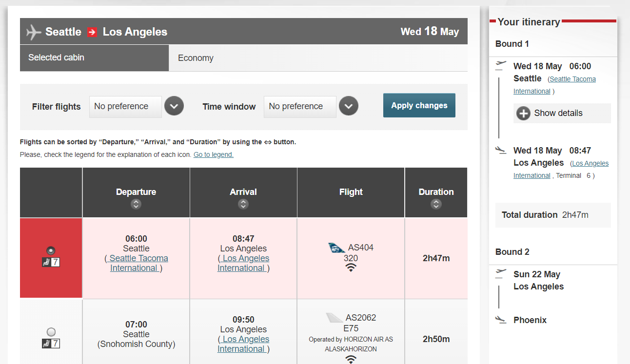This screenshot has width=630, height=364.
Task: Select the radio button for the 07:00 Snohomish flight
Action: (x=51, y=331)
